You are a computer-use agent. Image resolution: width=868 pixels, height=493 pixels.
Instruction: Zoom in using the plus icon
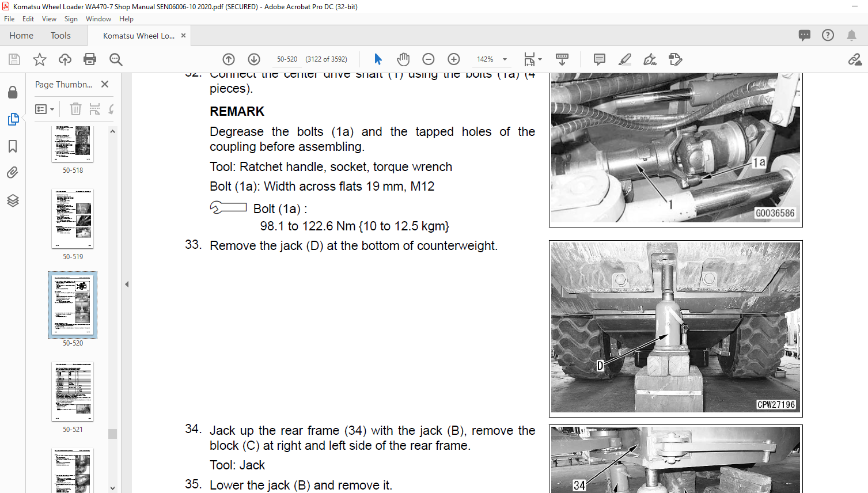pyautogui.click(x=454, y=59)
